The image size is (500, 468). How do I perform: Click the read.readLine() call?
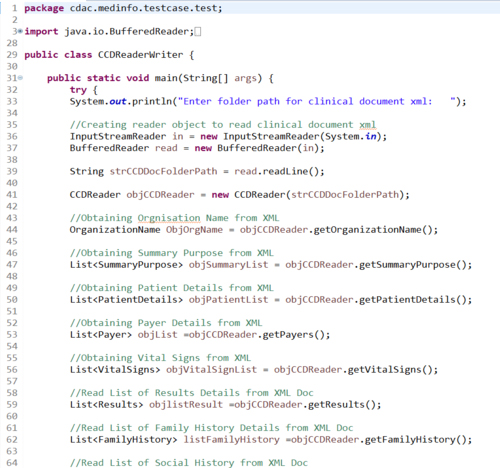(x=276, y=171)
